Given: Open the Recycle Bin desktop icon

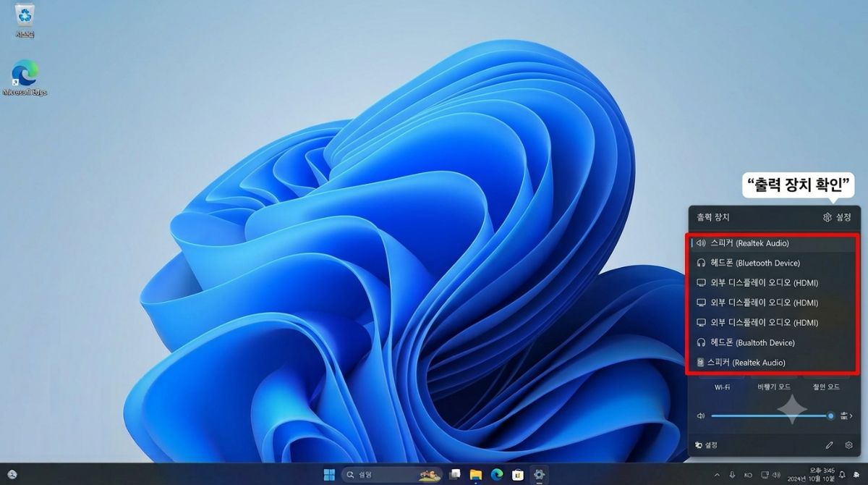Looking at the screenshot, I should (x=25, y=20).
